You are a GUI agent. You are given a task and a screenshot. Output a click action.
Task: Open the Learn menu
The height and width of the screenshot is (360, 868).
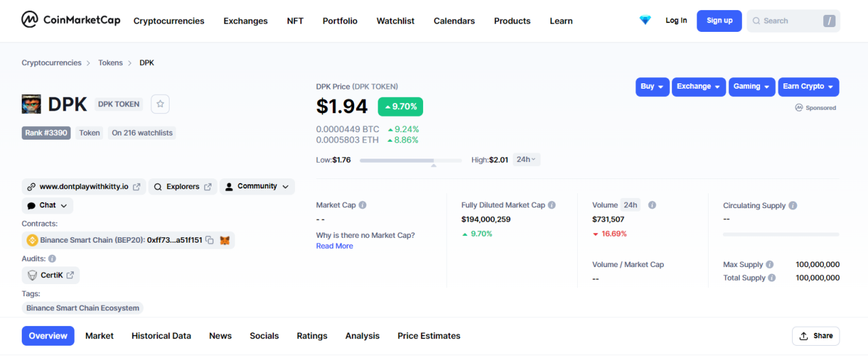(561, 21)
